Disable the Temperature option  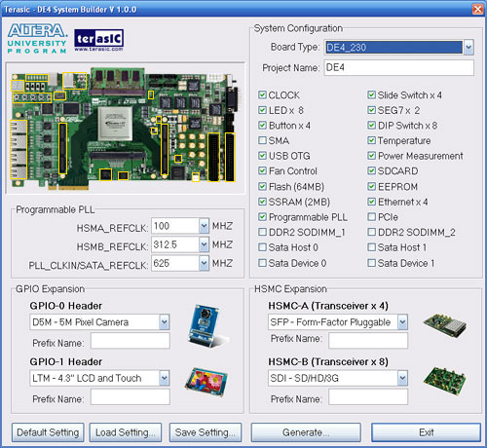(371, 140)
